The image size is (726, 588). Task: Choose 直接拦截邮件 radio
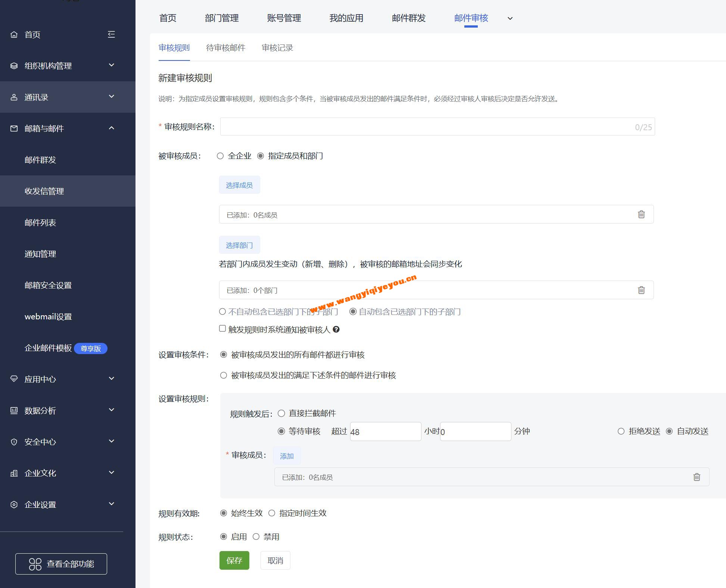click(x=281, y=413)
